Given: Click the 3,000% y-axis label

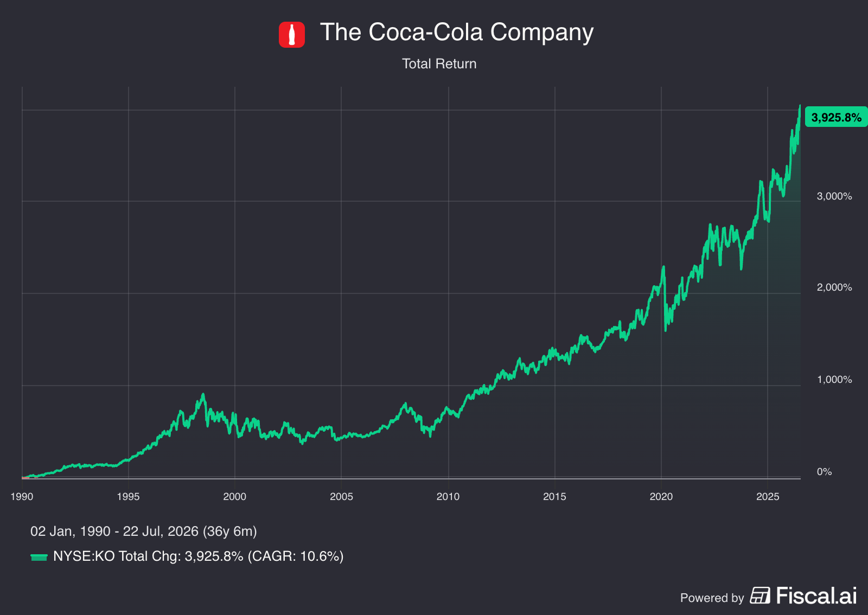Looking at the screenshot, I should 834,196.
